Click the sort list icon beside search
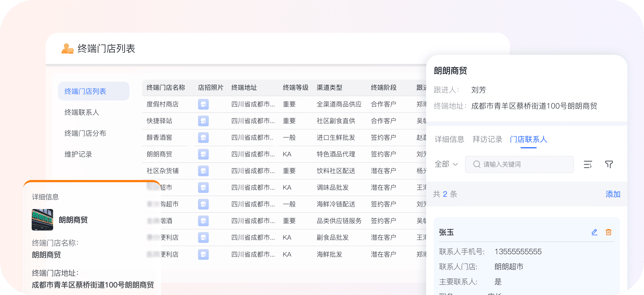This screenshot has height=295, width=644. (588, 164)
